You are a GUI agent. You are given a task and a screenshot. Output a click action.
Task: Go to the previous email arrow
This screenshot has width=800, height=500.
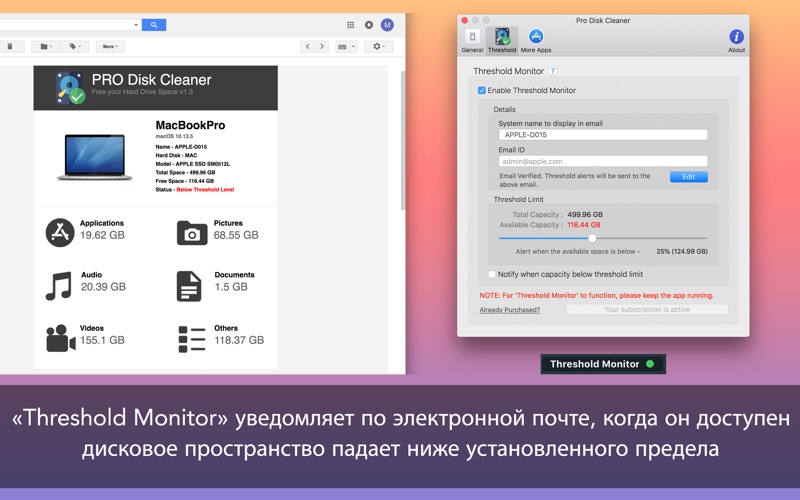click(307, 46)
